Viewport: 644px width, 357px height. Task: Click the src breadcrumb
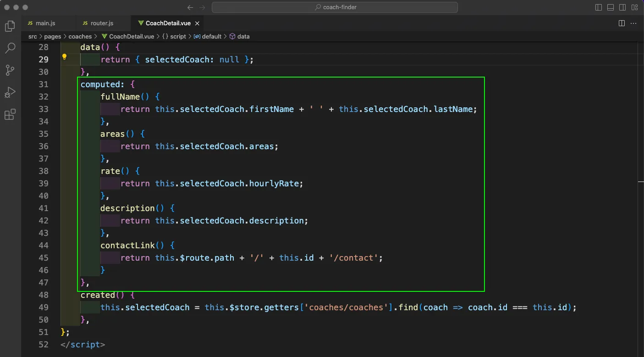[x=33, y=36]
